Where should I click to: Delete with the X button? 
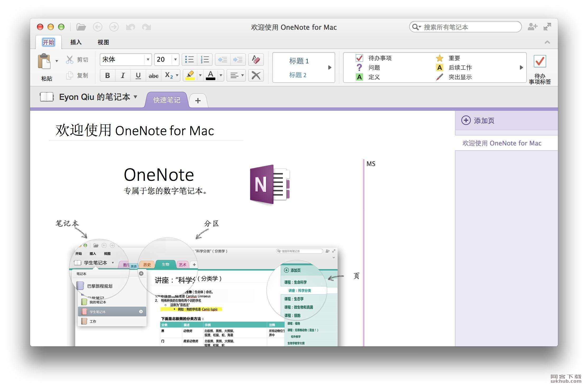click(256, 75)
